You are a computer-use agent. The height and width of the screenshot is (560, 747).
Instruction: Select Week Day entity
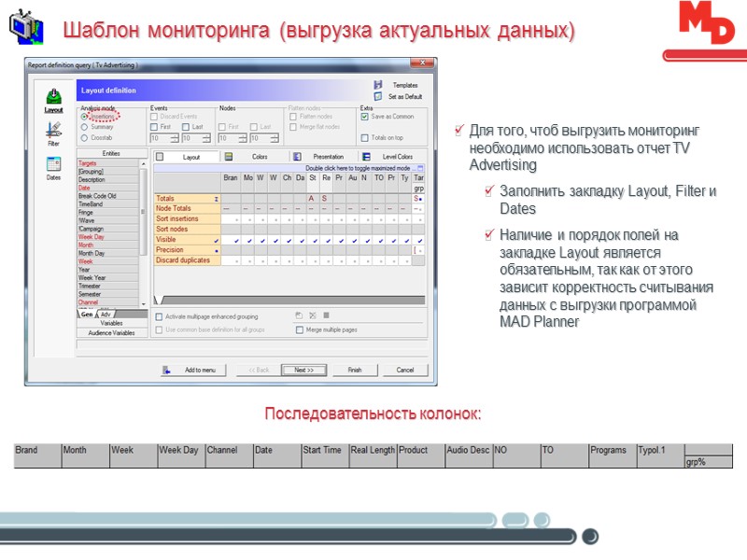(x=108, y=237)
